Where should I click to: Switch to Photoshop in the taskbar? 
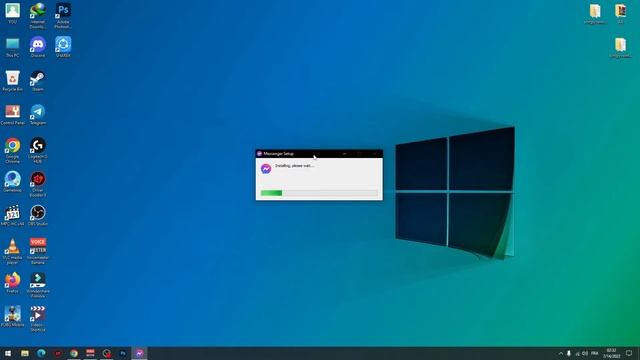pyautogui.click(x=123, y=353)
